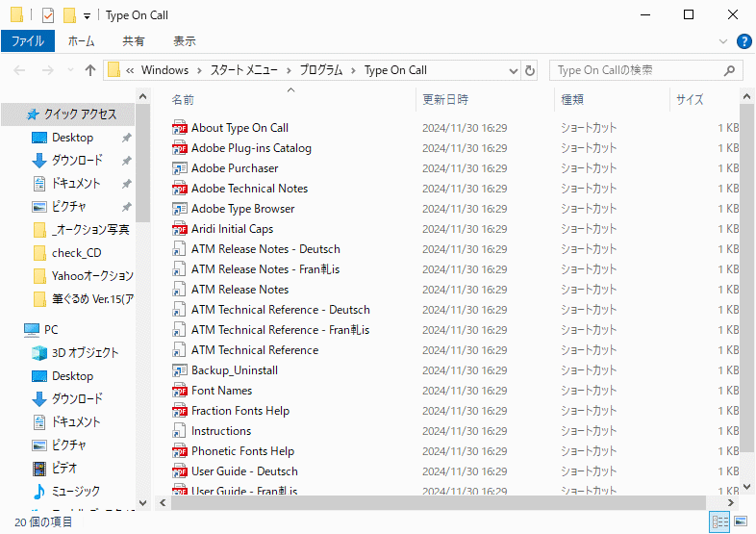Click the Adobe Purchaser shortcut icon
Image resolution: width=756 pixels, height=534 pixels.
(179, 168)
